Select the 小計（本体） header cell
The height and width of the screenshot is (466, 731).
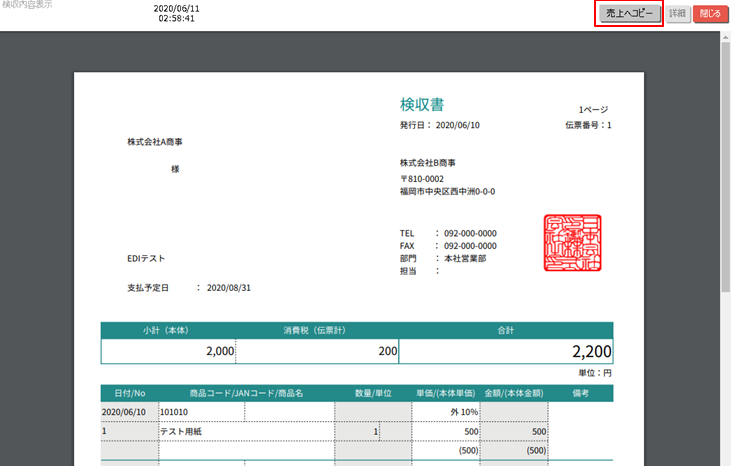coord(166,330)
